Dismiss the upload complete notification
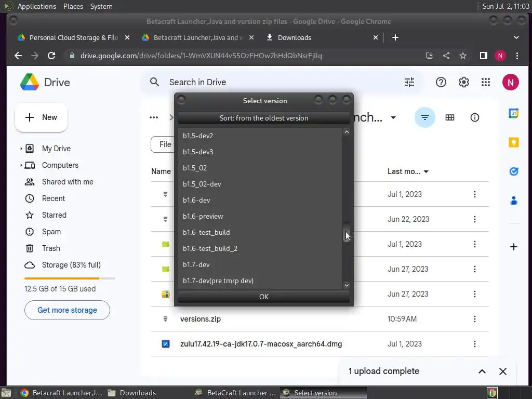The image size is (532, 399). (502, 371)
